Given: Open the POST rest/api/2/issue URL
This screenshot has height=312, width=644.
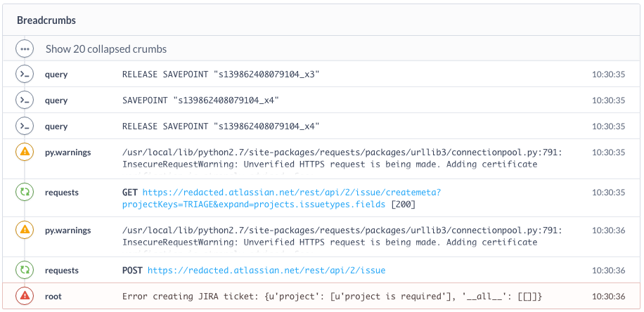Looking at the screenshot, I should (266, 271).
